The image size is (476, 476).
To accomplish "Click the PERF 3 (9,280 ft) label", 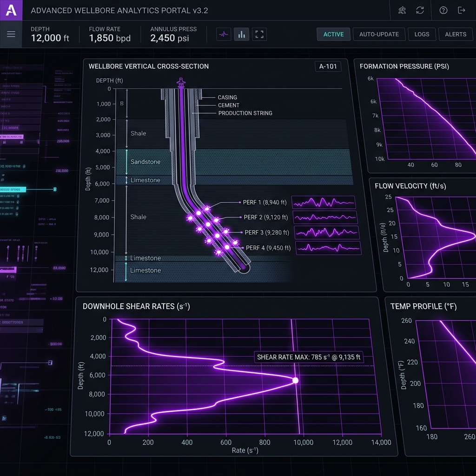I will tap(267, 232).
